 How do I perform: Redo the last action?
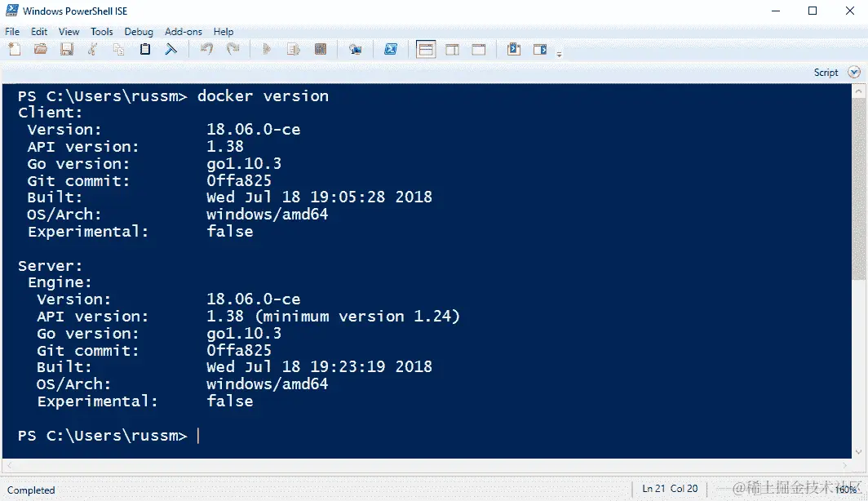tap(233, 49)
